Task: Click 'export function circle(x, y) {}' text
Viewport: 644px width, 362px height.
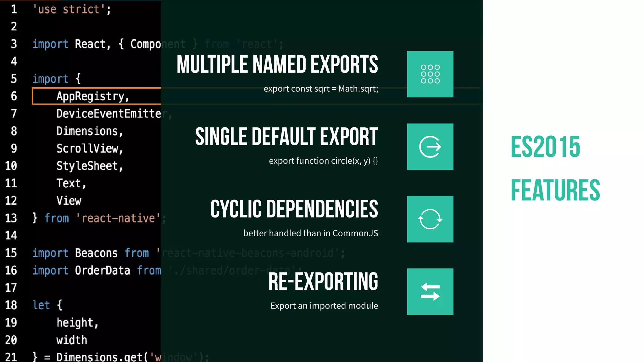Action: (323, 161)
